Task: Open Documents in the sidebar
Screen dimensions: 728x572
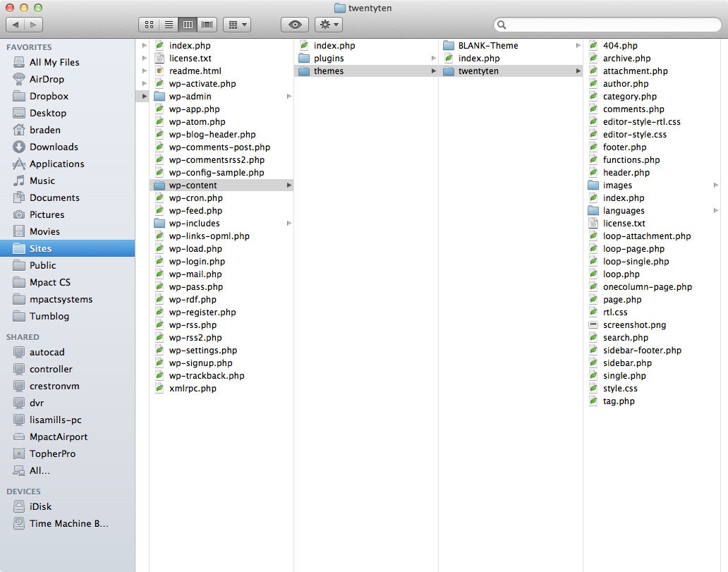Action: pos(67,197)
